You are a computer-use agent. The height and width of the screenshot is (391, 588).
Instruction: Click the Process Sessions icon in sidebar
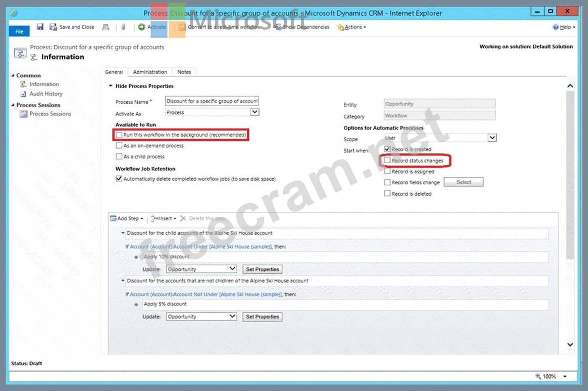[24, 114]
